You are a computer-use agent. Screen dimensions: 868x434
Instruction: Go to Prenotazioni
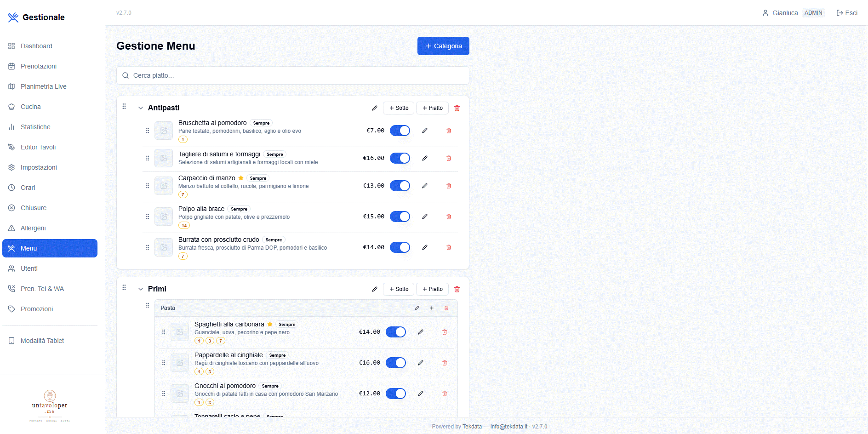click(x=50, y=66)
